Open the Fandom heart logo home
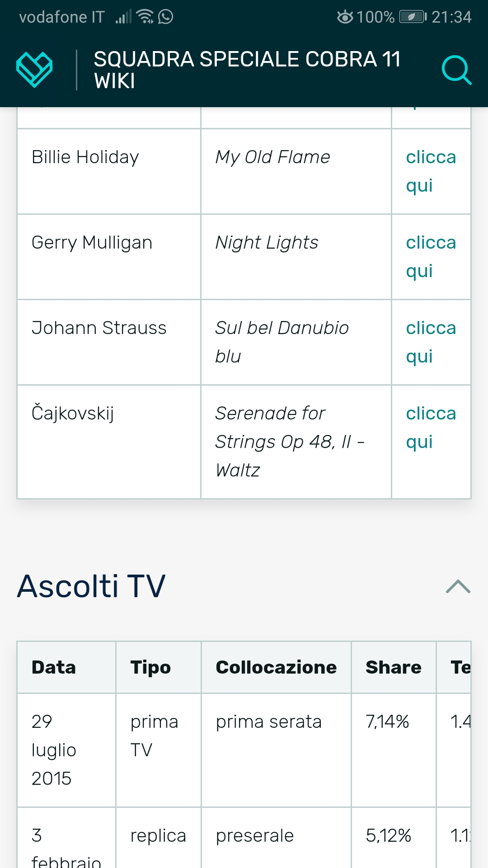 coord(34,70)
